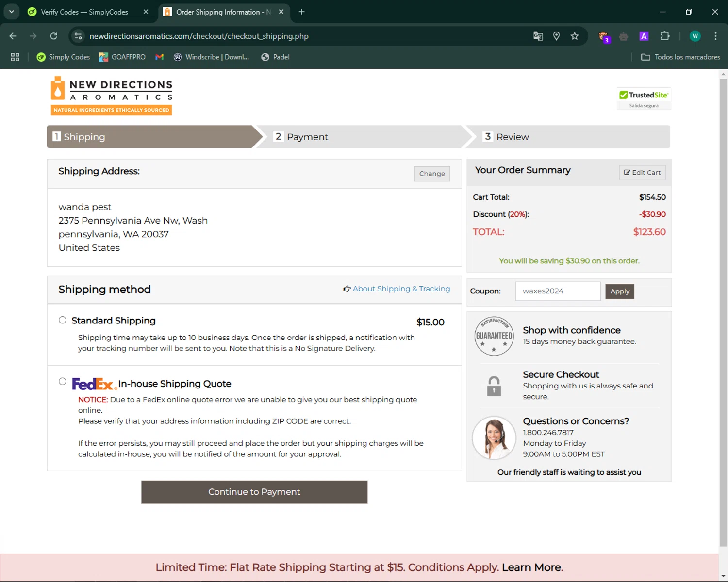Click the FedEx logo

click(94, 384)
